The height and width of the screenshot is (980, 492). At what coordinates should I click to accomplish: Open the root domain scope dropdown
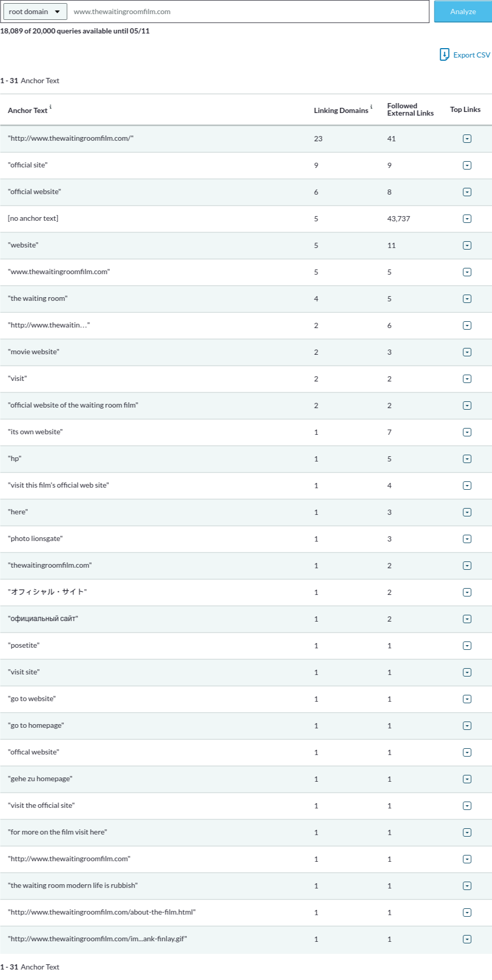(x=35, y=12)
